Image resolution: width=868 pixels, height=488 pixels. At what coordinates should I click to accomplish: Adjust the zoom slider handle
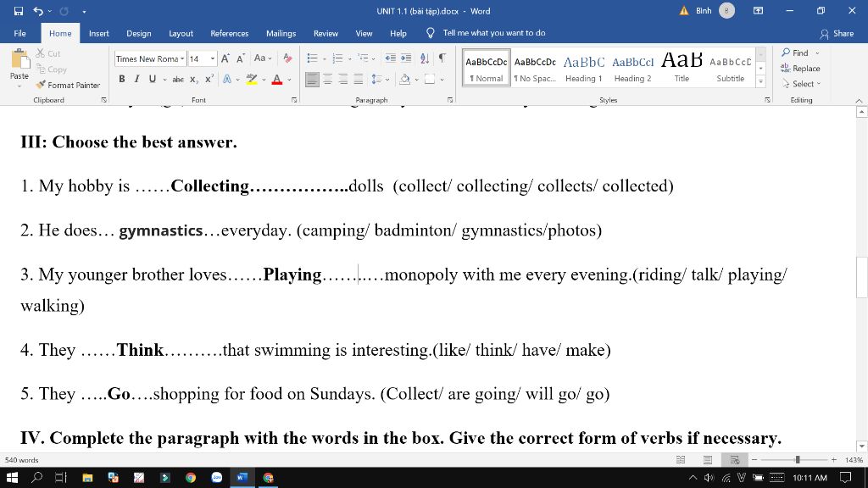[x=797, y=460]
